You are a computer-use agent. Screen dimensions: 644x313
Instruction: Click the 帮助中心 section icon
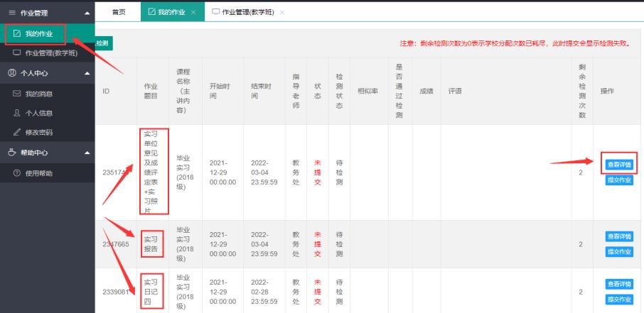coord(11,153)
